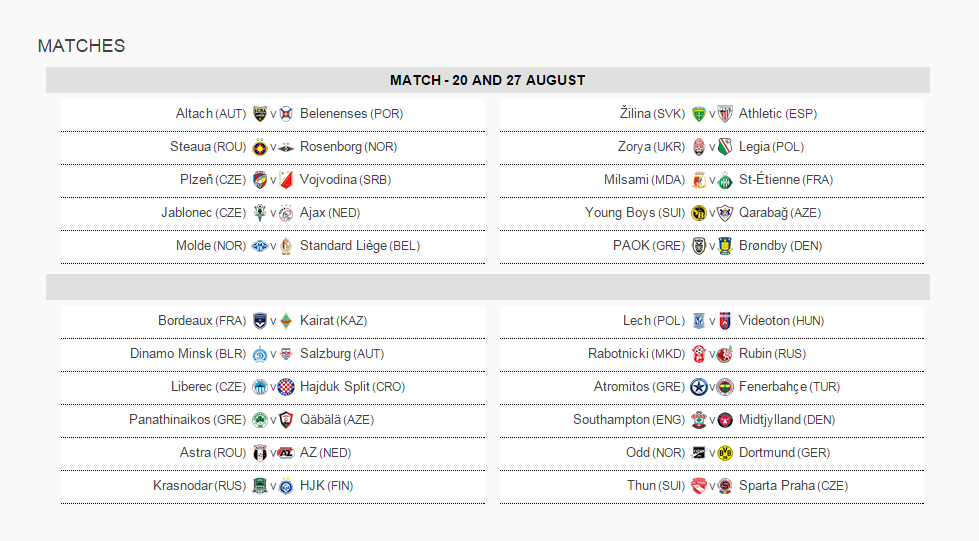Image resolution: width=979 pixels, height=541 pixels.
Task: Click the Hajduk Split checkered crest
Action: coord(286,387)
